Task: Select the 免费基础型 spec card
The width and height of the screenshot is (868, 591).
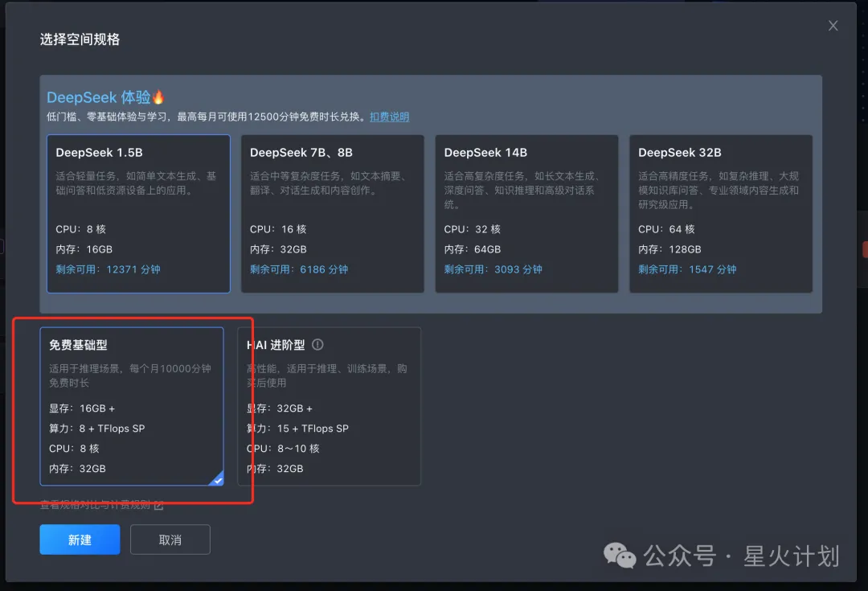Action: (x=132, y=407)
